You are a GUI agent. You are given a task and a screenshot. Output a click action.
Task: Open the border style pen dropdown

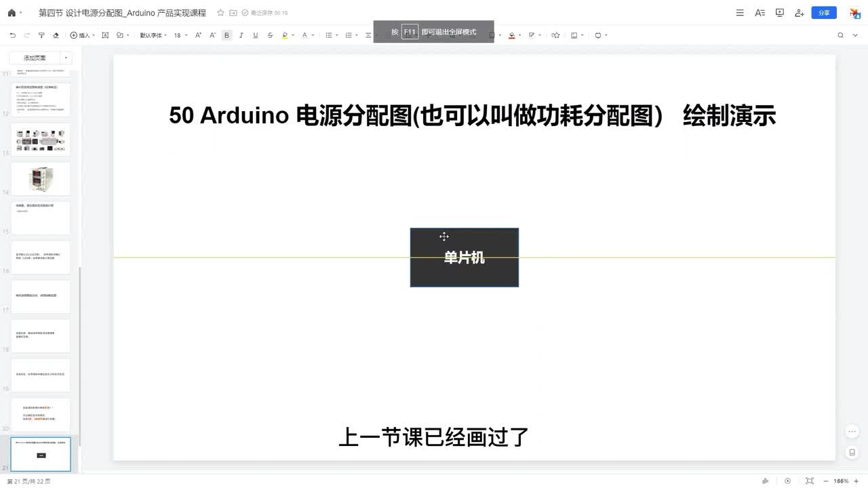(x=534, y=35)
